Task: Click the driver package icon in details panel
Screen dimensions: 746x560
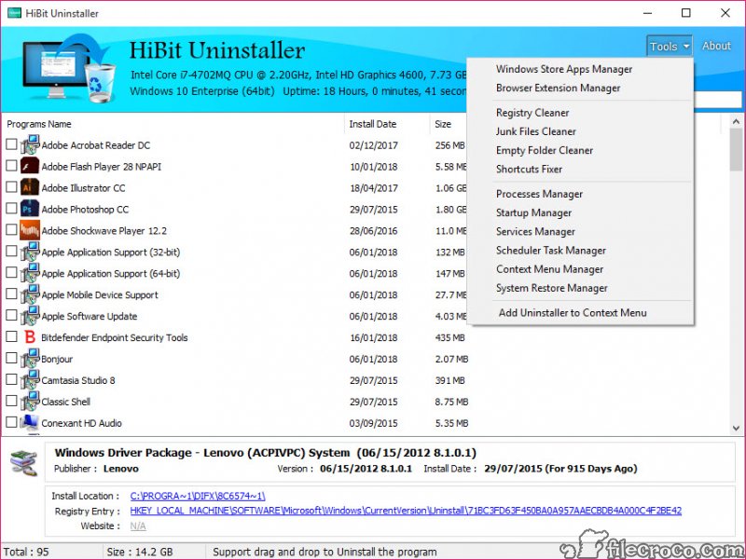Action: 24,464
